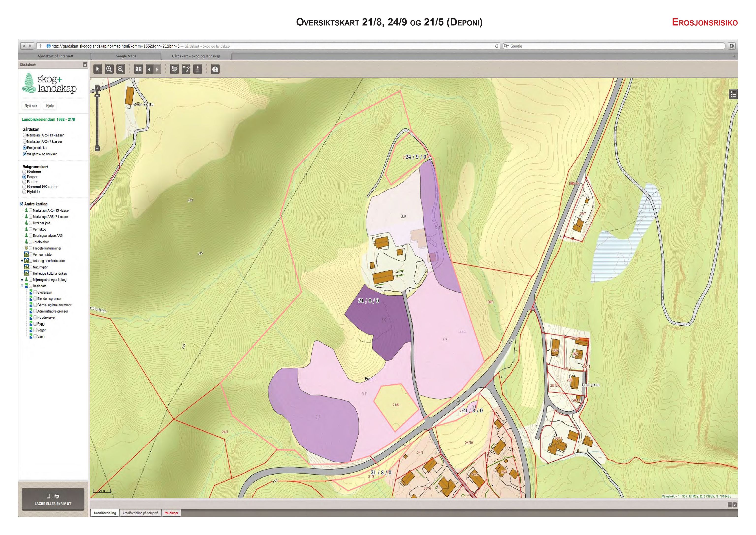Viewport: 756px width, 535px height.
Task: Select the Erosjonsrisiko radio button
Action: 24,148
